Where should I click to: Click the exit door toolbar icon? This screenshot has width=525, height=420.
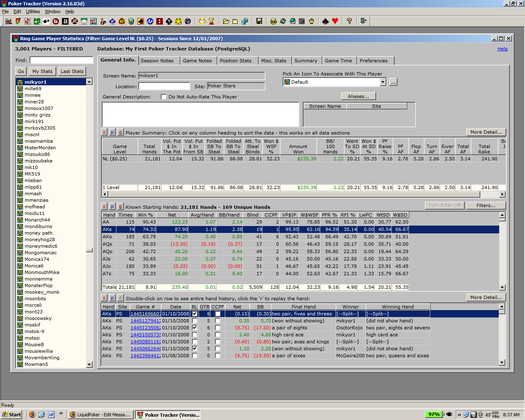[x=364, y=21]
